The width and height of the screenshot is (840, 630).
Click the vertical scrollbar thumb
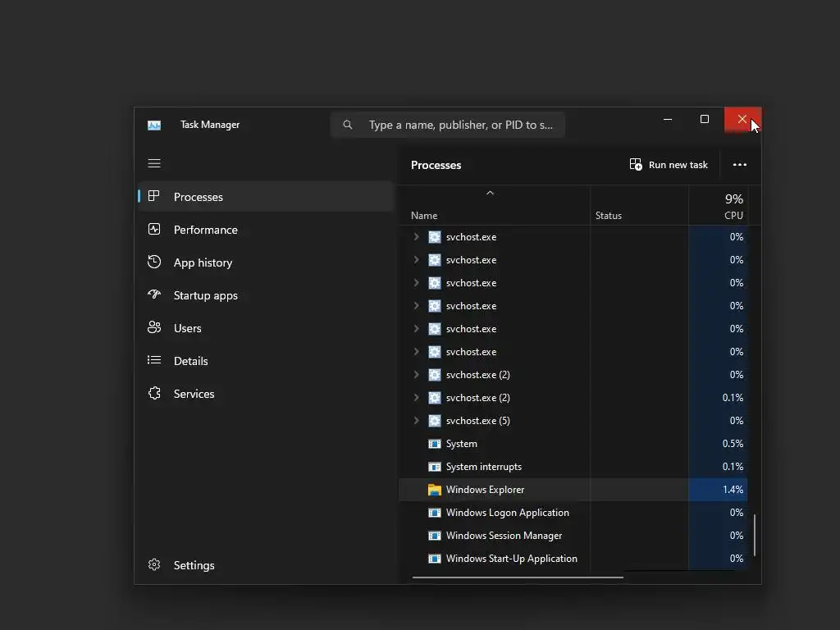click(755, 535)
